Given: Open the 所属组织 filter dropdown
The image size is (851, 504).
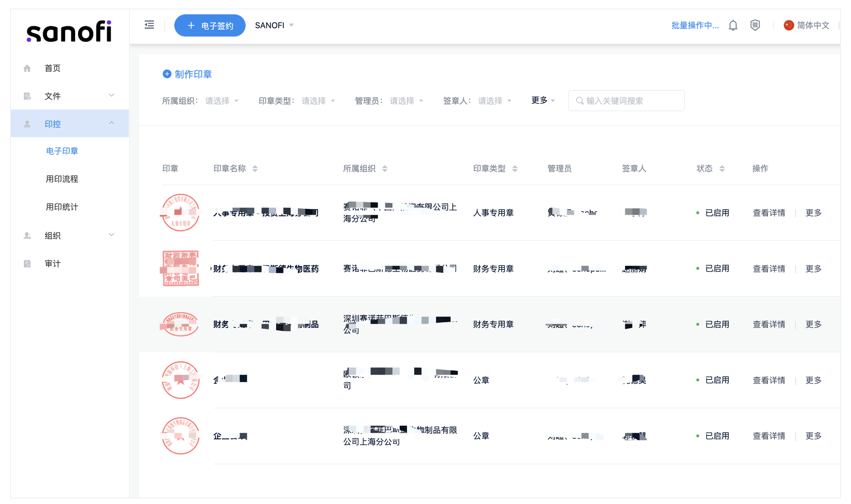Looking at the screenshot, I should (x=222, y=101).
